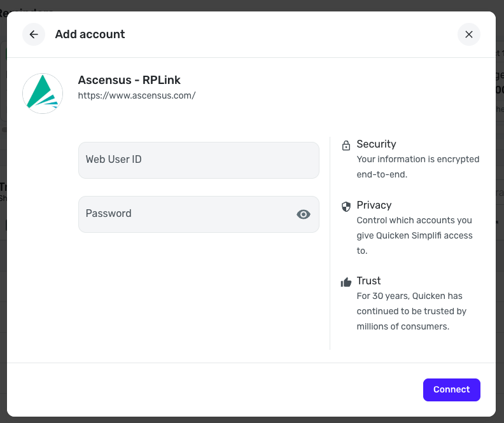
Task: Click the Ascensus - RPLink title
Action: [129, 80]
